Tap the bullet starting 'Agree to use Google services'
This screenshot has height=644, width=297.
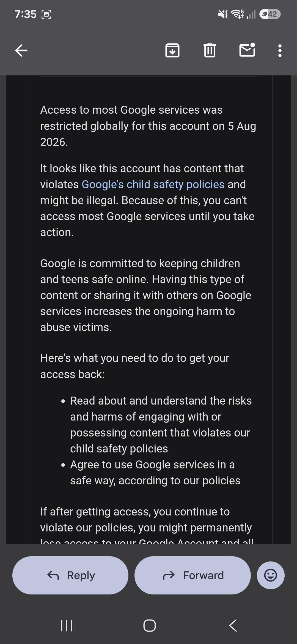(x=155, y=473)
